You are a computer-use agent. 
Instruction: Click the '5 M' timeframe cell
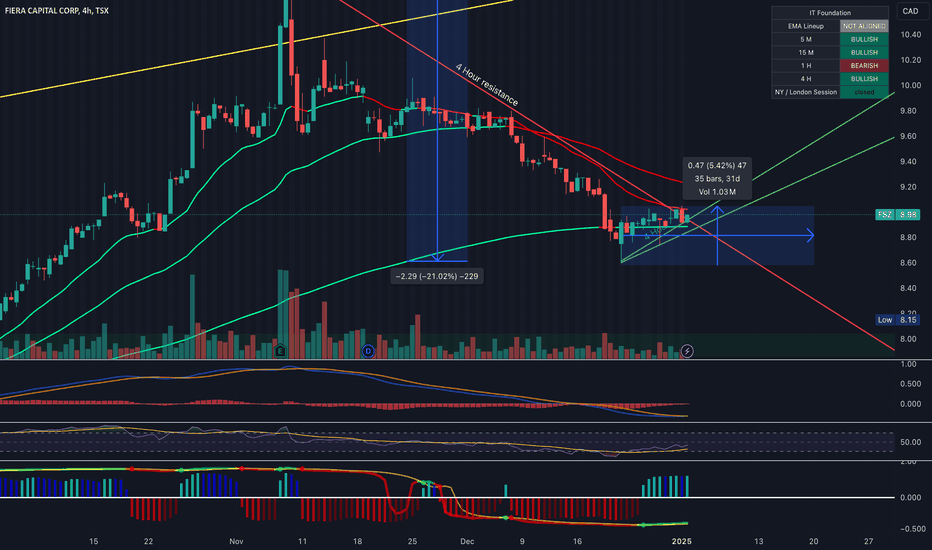click(806, 39)
